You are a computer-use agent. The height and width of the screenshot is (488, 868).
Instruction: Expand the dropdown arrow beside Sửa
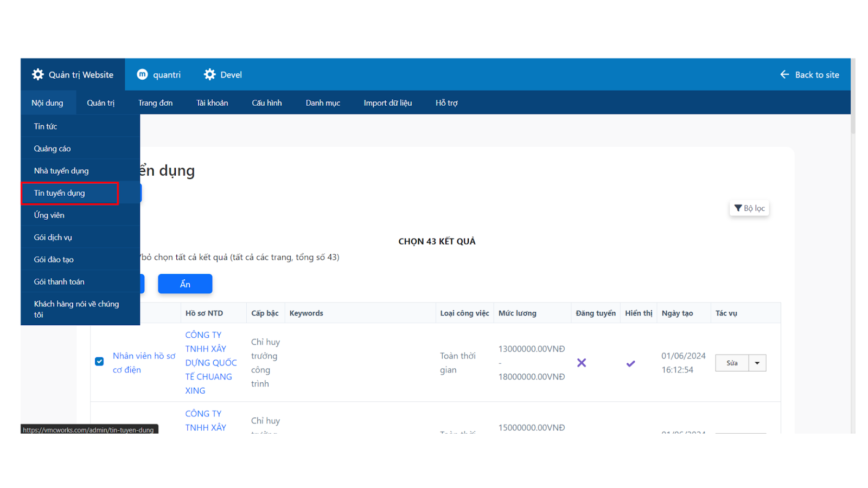[x=757, y=363]
